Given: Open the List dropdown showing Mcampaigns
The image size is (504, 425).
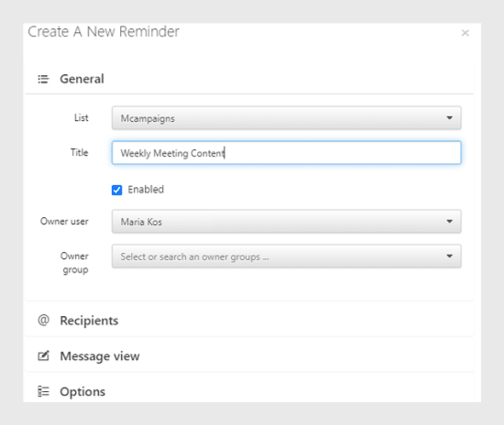Looking at the screenshot, I should pos(287,118).
